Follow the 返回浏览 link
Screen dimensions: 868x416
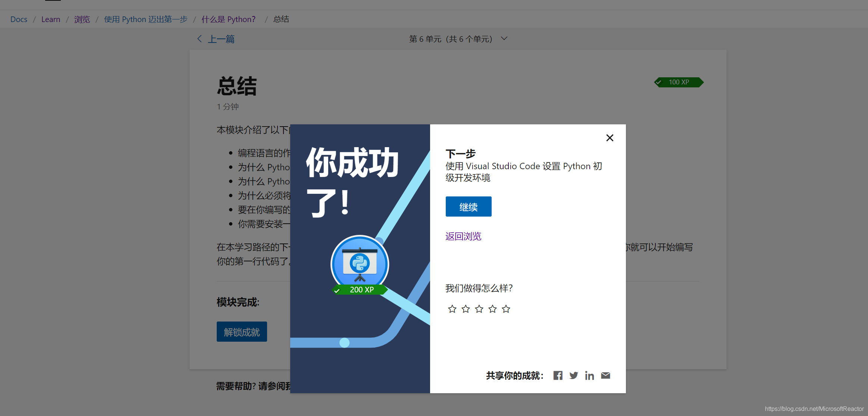463,236
